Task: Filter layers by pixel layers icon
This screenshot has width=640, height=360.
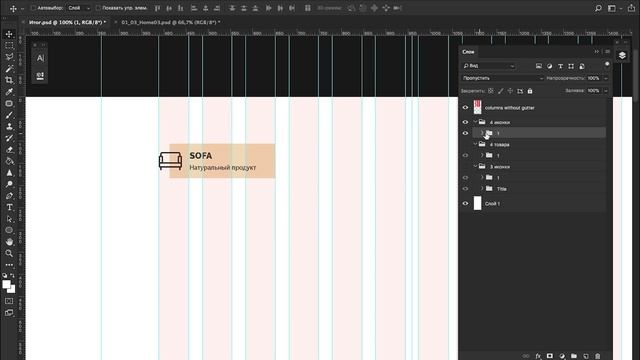Action: (x=539, y=66)
